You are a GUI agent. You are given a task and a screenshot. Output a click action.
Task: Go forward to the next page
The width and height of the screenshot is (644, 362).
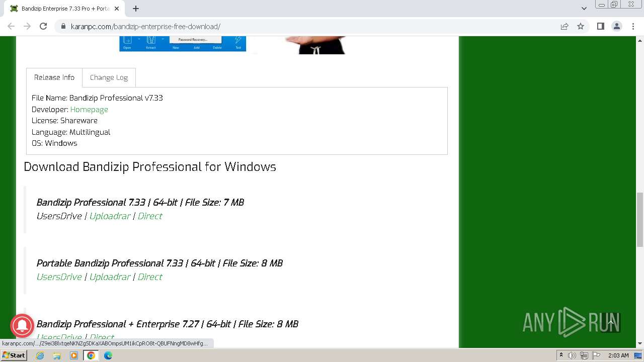click(27, 26)
